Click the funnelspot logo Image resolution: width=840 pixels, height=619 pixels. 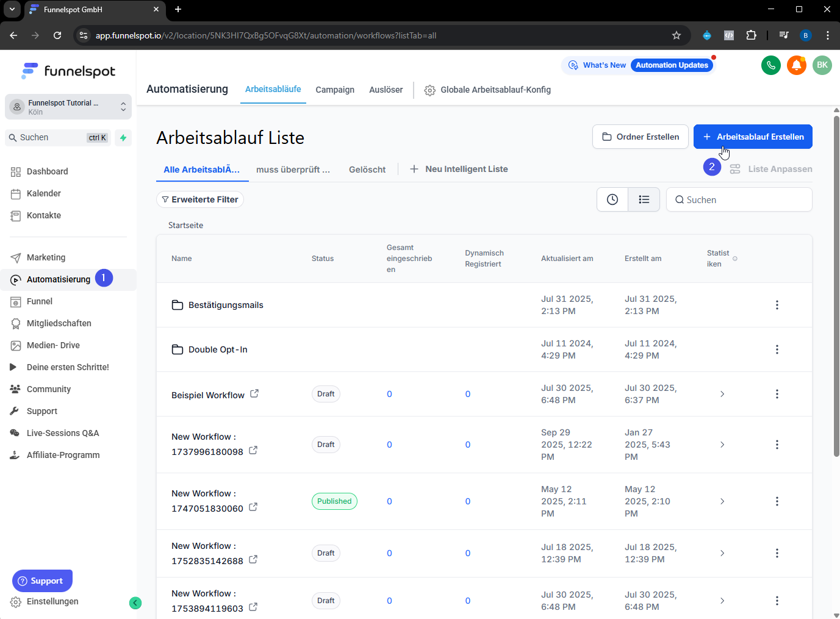click(68, 71)
